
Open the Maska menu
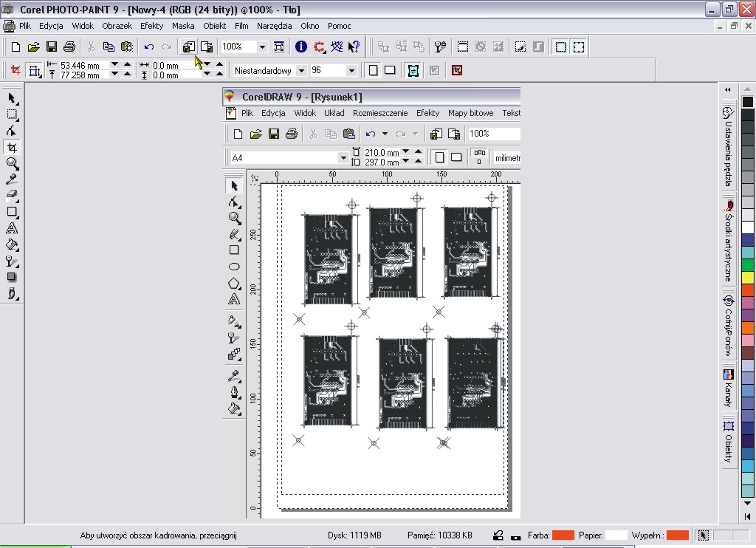coord(183,26)
